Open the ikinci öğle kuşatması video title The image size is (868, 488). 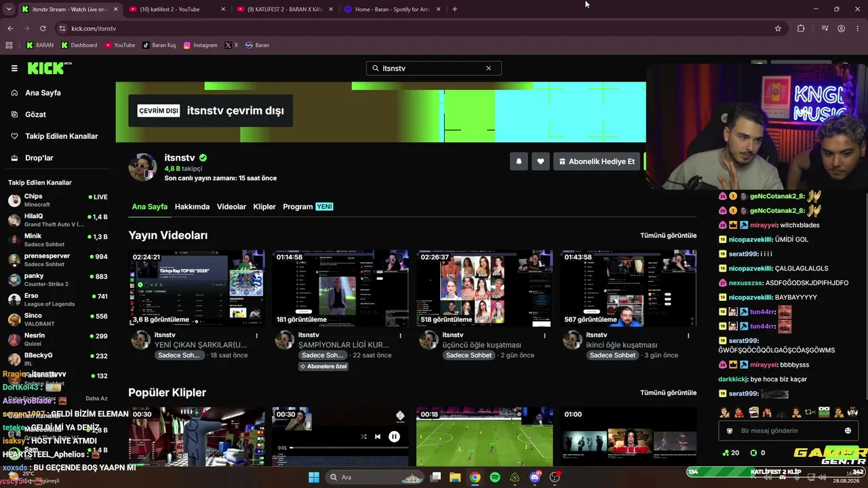[x=621, y=345]
